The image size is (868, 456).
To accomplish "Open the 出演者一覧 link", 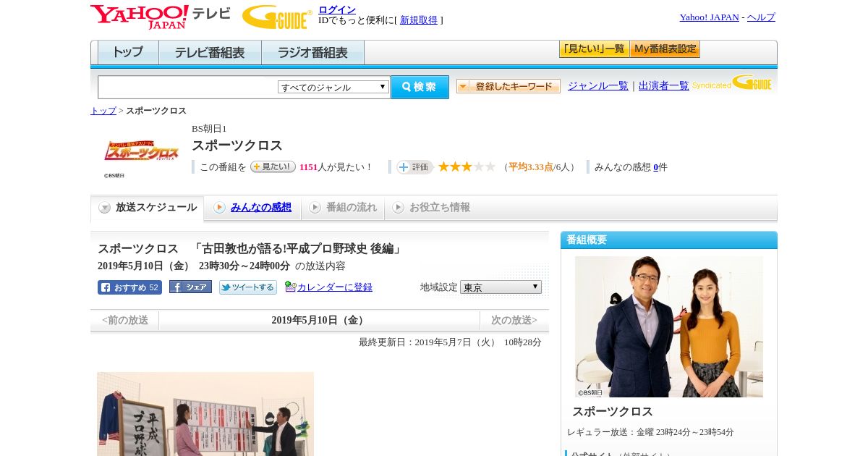I will pos(664,86).
